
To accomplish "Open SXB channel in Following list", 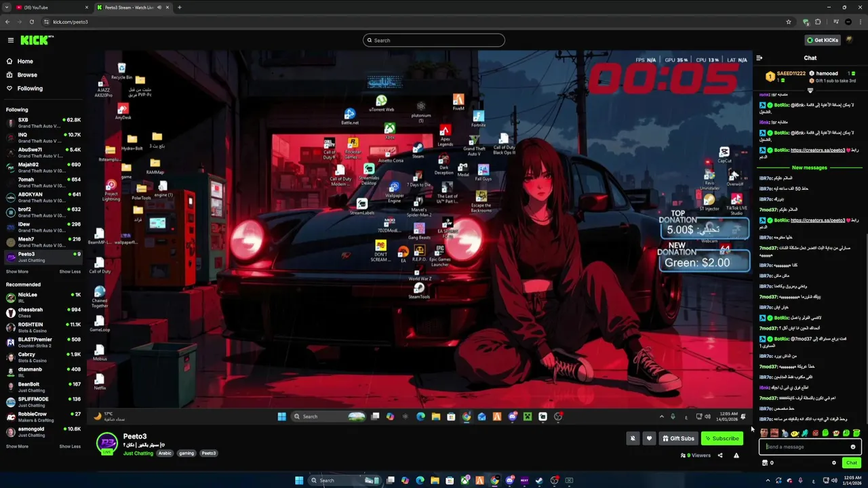I will click(42, 123).
